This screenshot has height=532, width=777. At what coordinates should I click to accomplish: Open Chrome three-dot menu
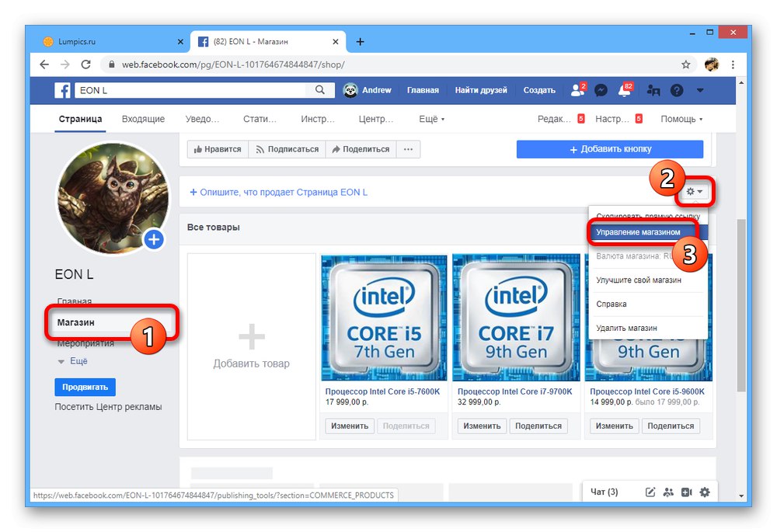(733, 64)
